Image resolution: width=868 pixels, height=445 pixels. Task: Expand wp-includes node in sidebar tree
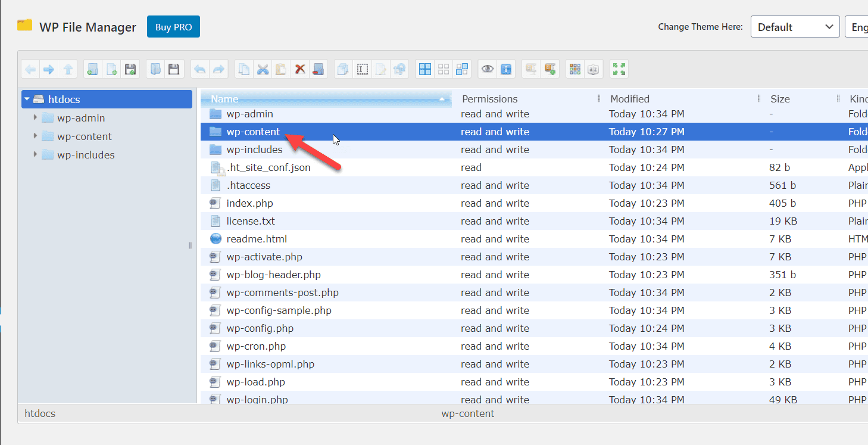[36, 155]
